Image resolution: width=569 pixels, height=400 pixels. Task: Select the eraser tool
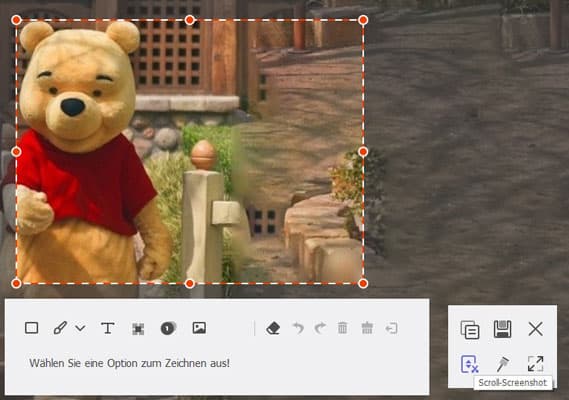(273, 328)
